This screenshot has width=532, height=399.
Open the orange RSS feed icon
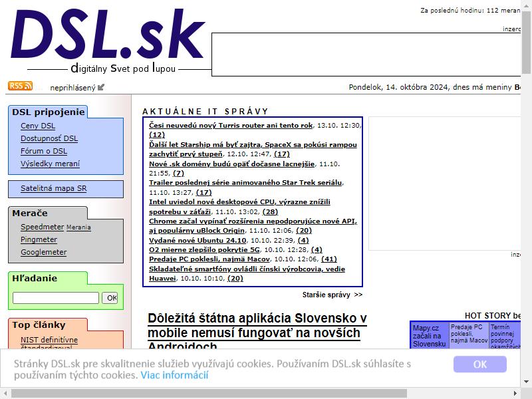[x=20, y=86]
